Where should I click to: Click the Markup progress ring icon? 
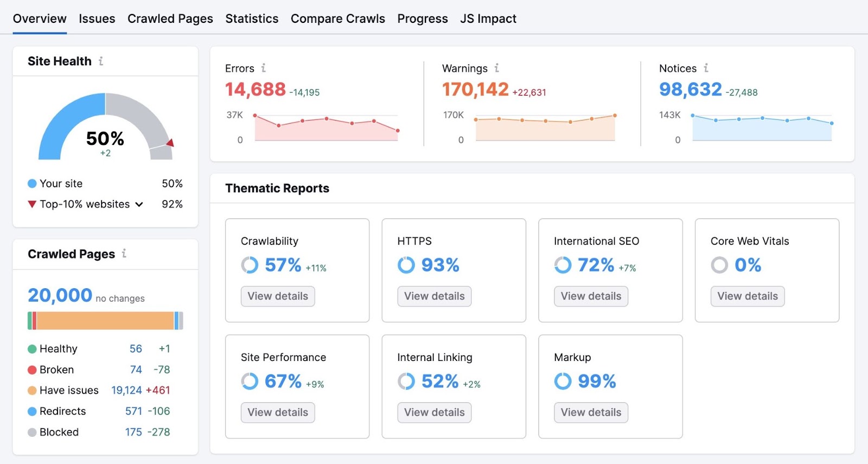point(563,381)
